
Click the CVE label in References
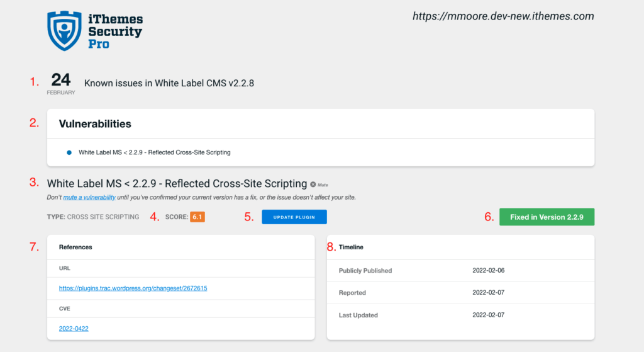pyautogui.click(x=65, y=309)
